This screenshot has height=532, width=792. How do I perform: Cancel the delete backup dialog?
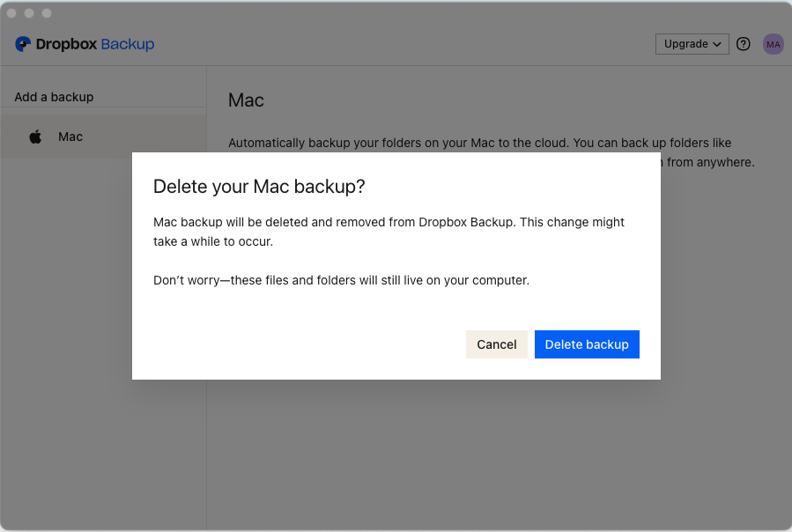(496, 344)
